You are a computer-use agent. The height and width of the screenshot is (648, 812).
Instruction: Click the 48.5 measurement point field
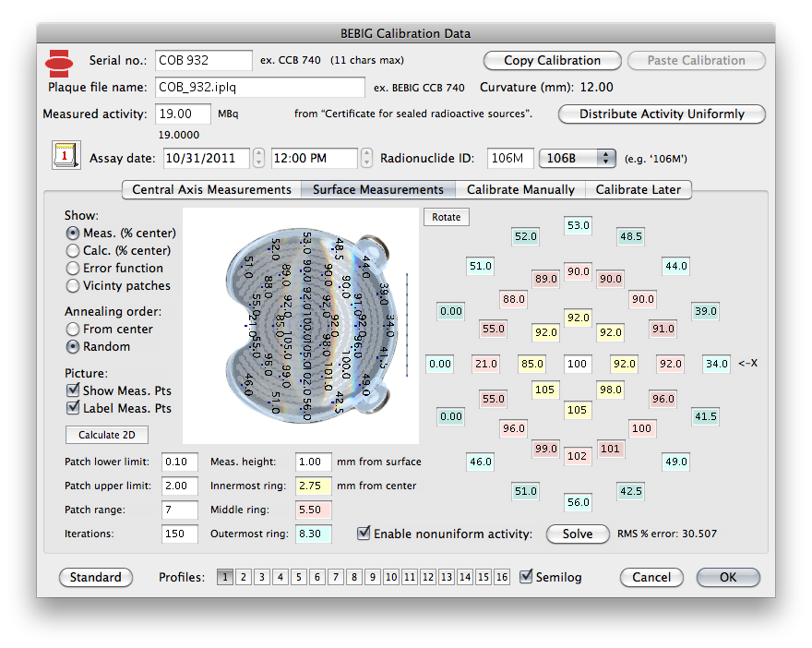tap(631, 236)
